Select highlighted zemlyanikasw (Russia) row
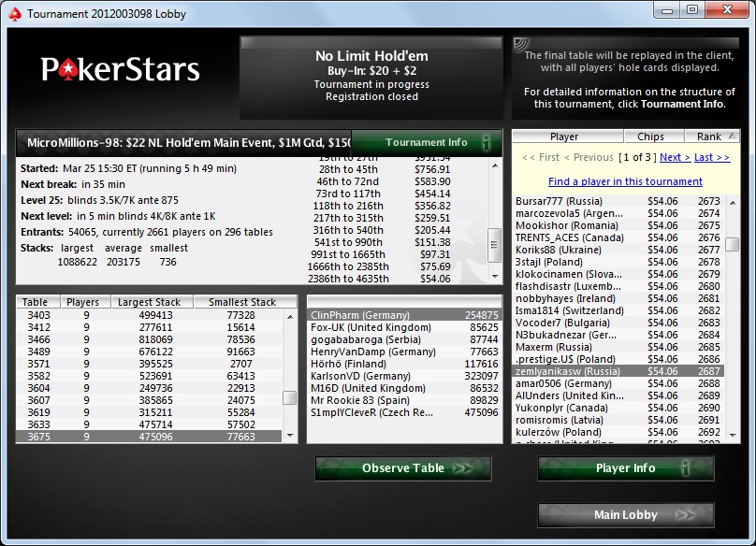Screen dimensions: 756x546 [x=619, y=371]
